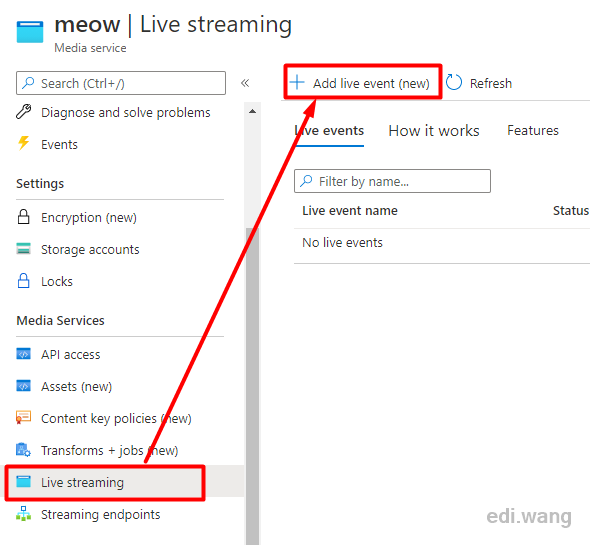This screenshot has height=545, width=590.
Task: Switch to the Features tab
Action: pyautogui.click(x=533, y=130)
